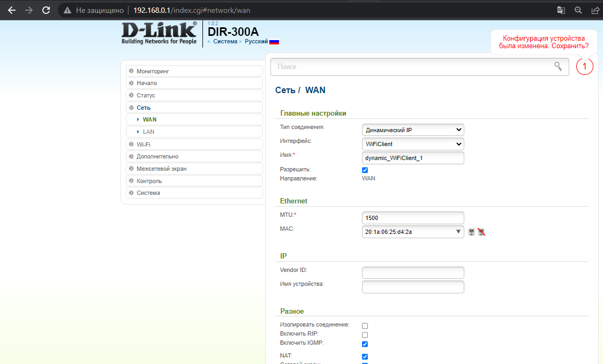Expand the MAC address combo box arrow

[x=458, y=232]
